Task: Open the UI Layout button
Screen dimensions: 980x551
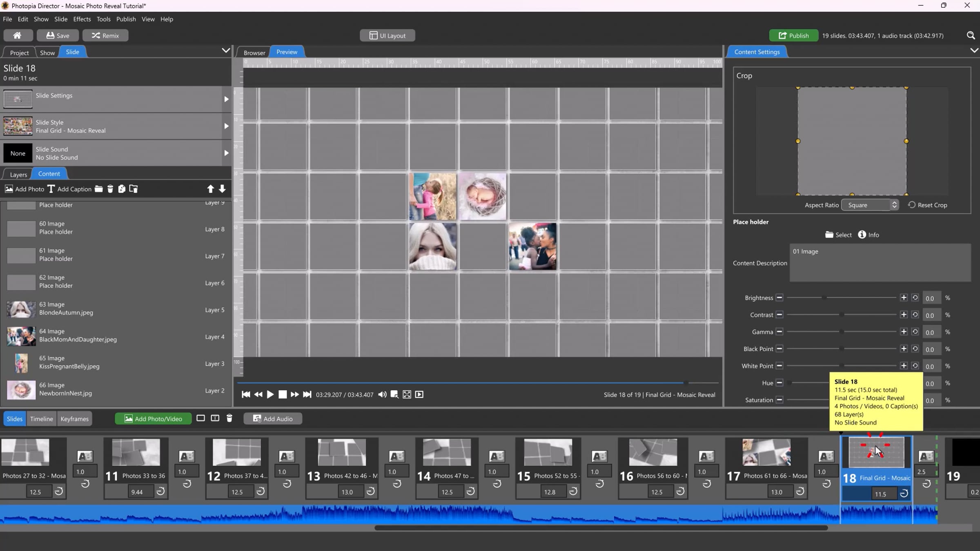Action: click(x=388, y=36)
